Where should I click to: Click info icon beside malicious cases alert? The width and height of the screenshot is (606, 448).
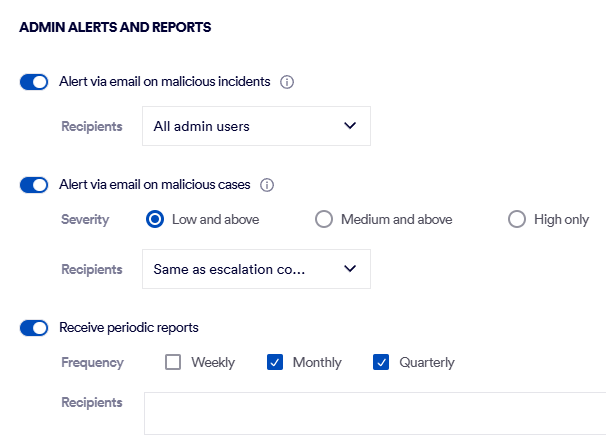(x=267, y=185)
